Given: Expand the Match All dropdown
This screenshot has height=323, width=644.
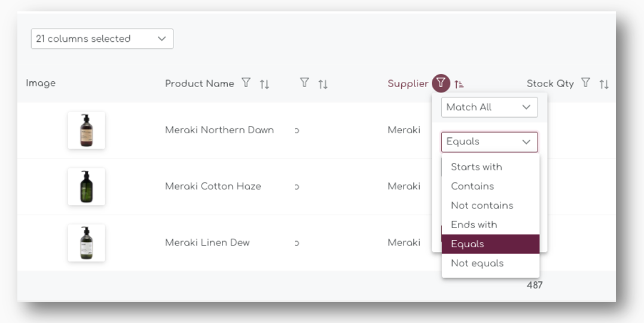Looking at the screenshot, I should (x=489, y=107).
